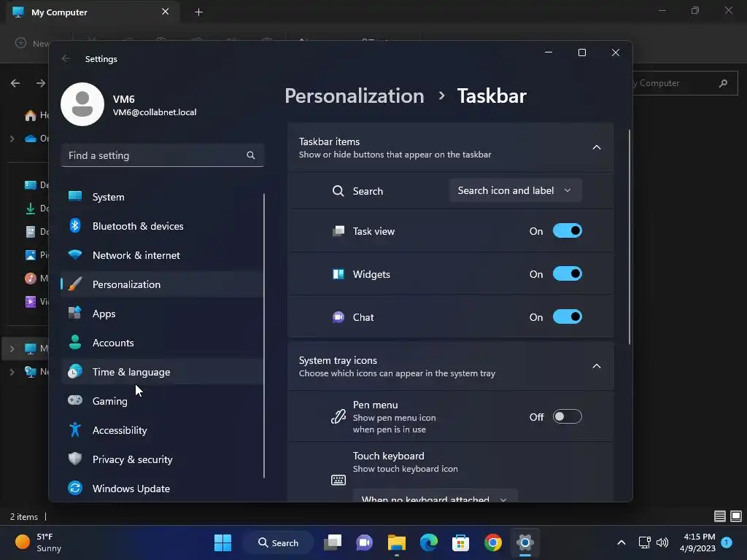Open Network & internet settings
This screenshot has height=560, width=747.
pyautogui.click(x=162, y=255)
